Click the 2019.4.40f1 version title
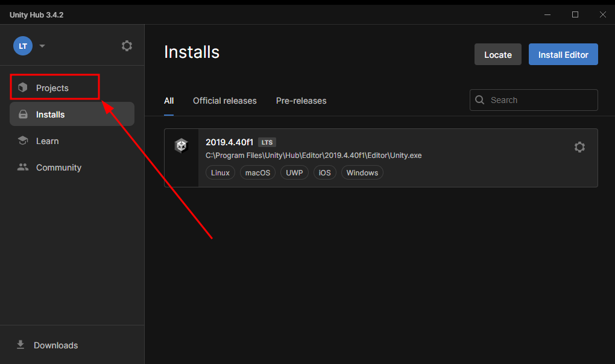Viewport: 615px width, 364px height. point(230,142)
